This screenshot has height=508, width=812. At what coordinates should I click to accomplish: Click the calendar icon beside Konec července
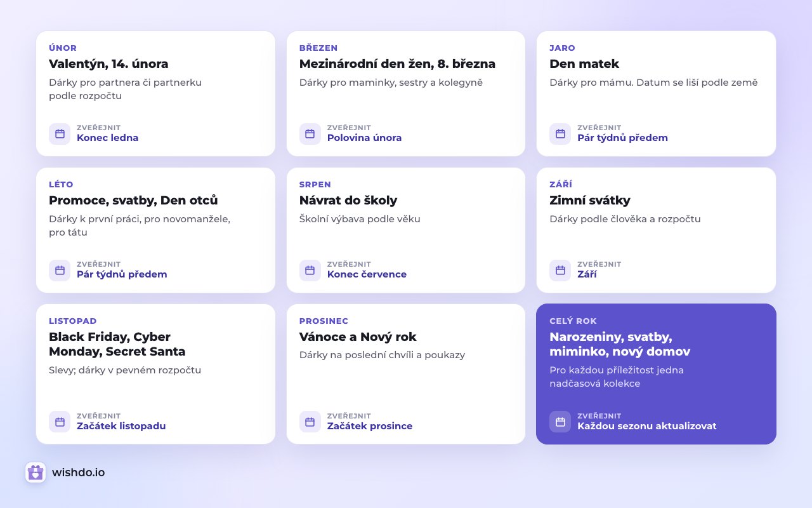pos(310,271)
